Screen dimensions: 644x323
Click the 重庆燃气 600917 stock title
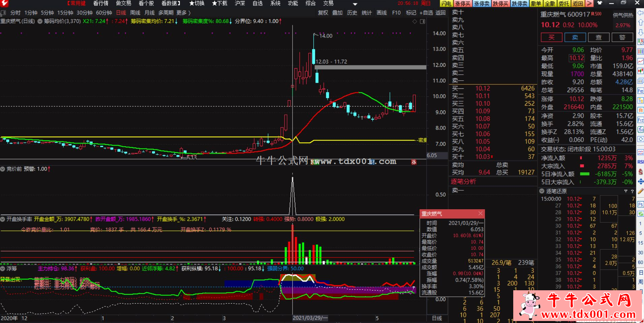tap(565, 15)
